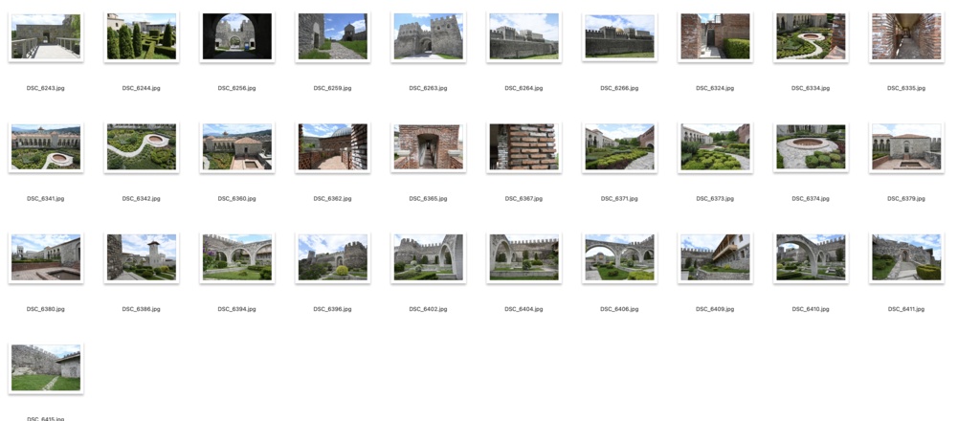Click the DSC_6404.jpg name label
The image size is (980, 421).
pyautogui.click(x=523, y=309)
